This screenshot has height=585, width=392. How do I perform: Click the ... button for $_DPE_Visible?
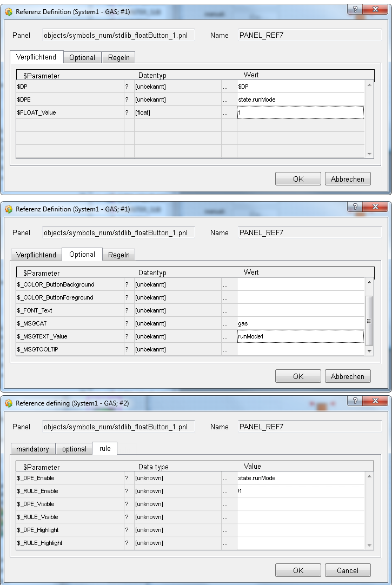coord(229,504)
